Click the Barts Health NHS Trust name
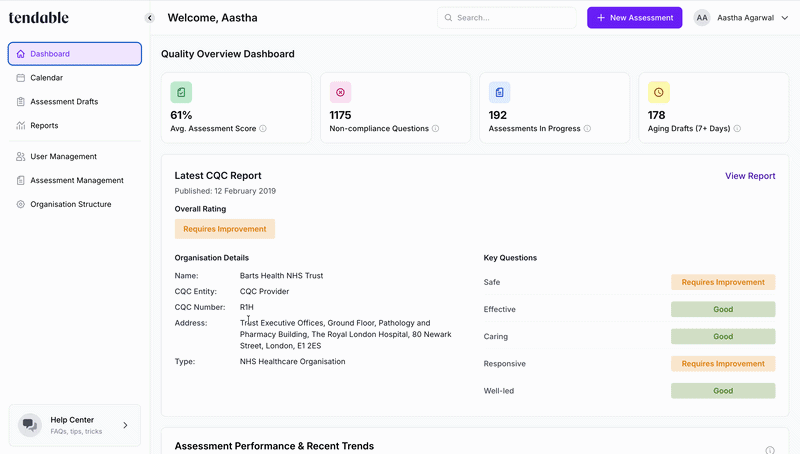The width and height of the screenshot is (800, 454). (282, 275)
